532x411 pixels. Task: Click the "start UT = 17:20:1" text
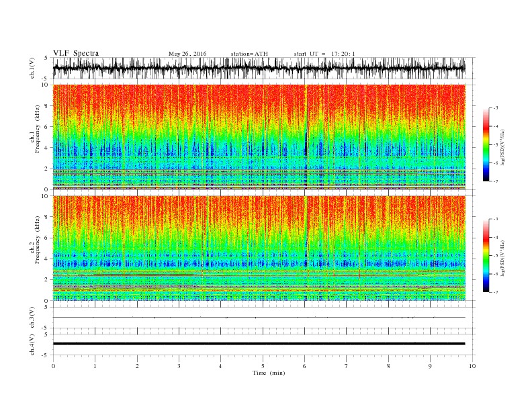tap(324, 54)
